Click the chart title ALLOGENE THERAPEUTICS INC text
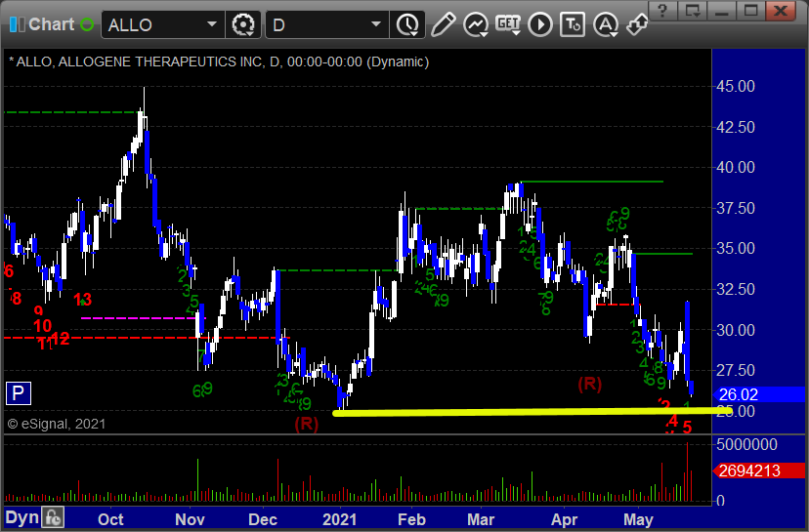Viewport: 809px width, 532px height. click(160, 61)
